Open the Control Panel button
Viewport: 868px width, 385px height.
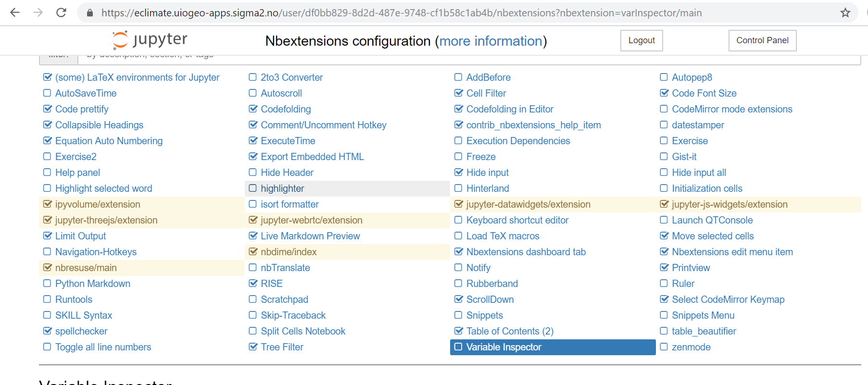(x=762, y=40)
